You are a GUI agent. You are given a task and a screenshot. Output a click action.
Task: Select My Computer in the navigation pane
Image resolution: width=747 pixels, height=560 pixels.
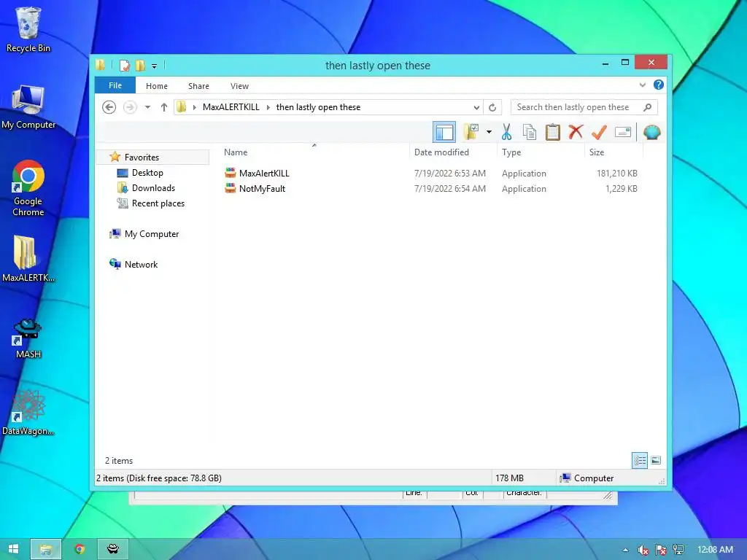coord(152,234)
